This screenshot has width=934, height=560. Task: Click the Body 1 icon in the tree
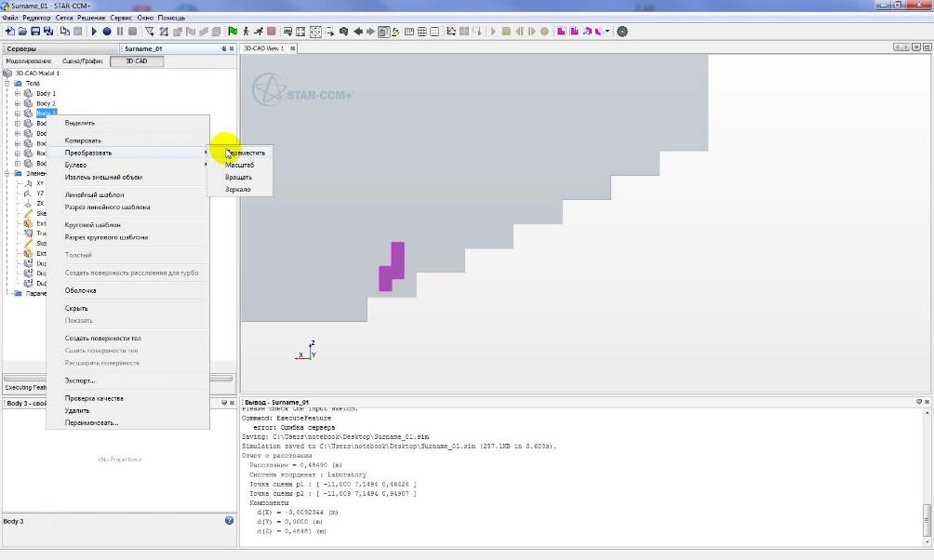pos(28,94)
